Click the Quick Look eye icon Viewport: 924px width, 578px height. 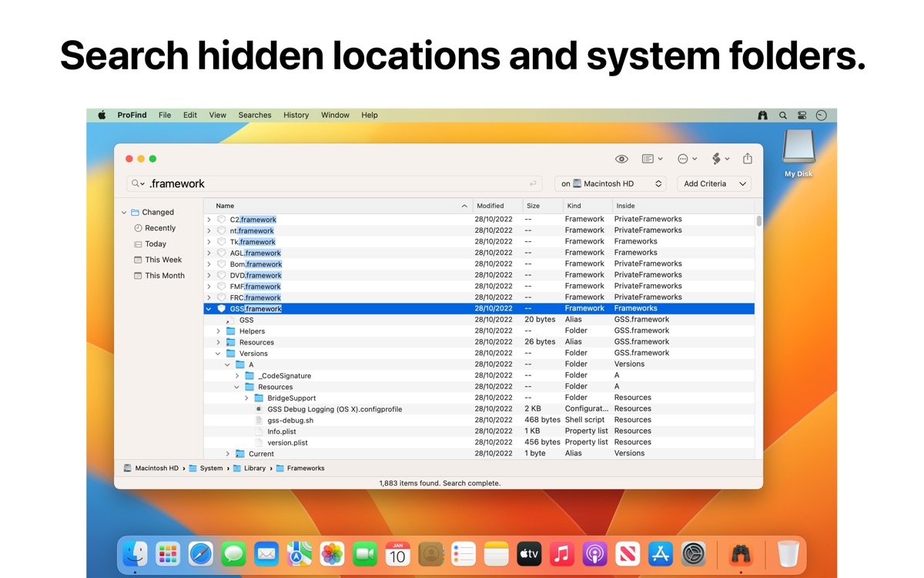tap(621, 159)
